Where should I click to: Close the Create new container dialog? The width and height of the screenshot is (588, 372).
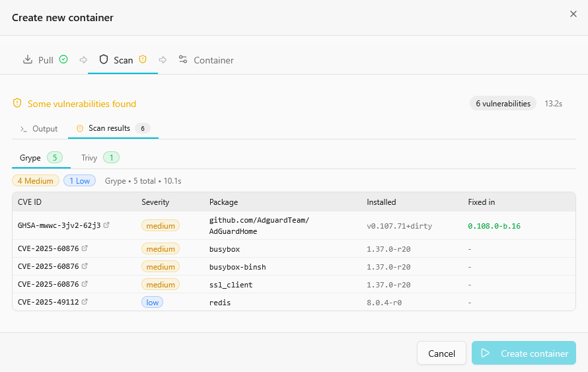[x=573, y=14]
